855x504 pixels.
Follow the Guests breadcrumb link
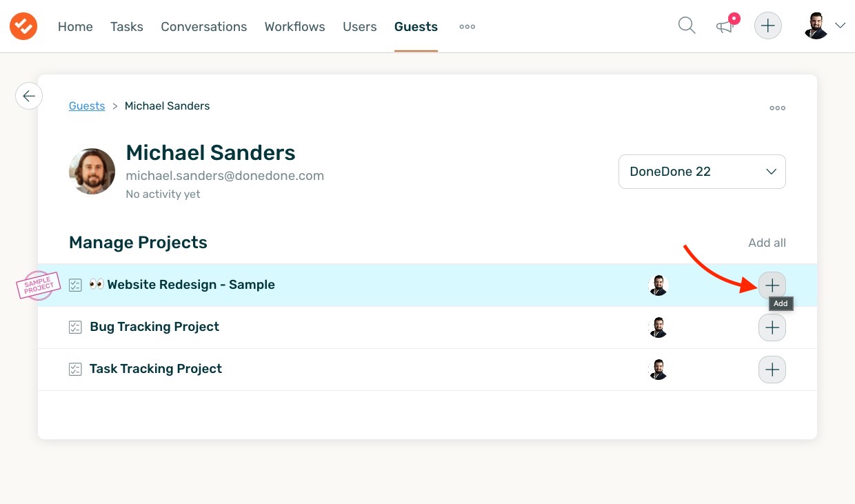pyautogui.click(x=87, y=106)
